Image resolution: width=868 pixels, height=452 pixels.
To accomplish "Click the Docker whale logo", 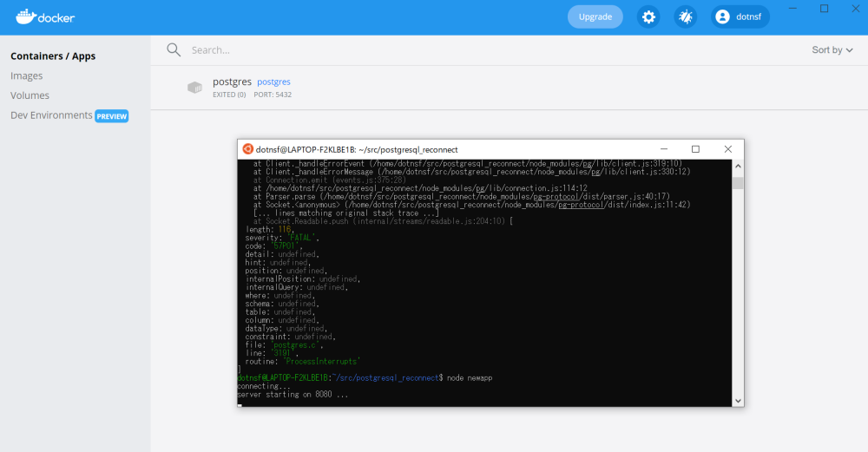I will (45, 16).
